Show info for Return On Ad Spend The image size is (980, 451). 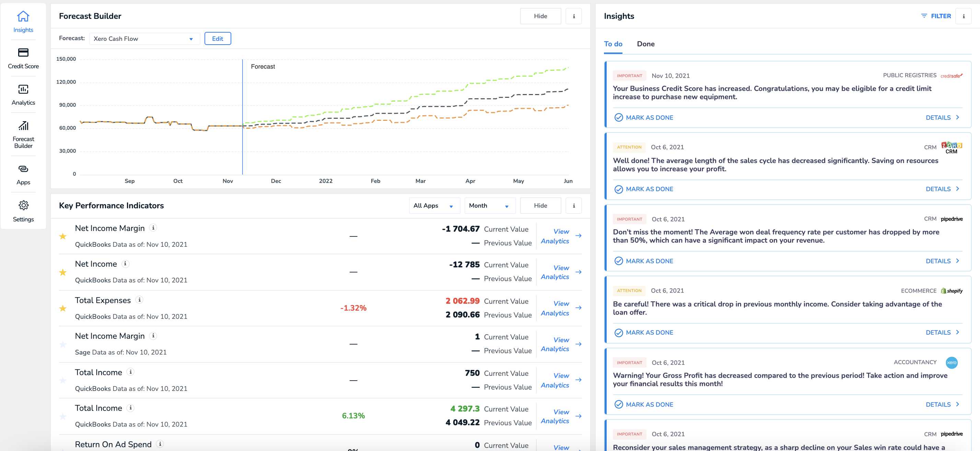(x=160, y=443)
